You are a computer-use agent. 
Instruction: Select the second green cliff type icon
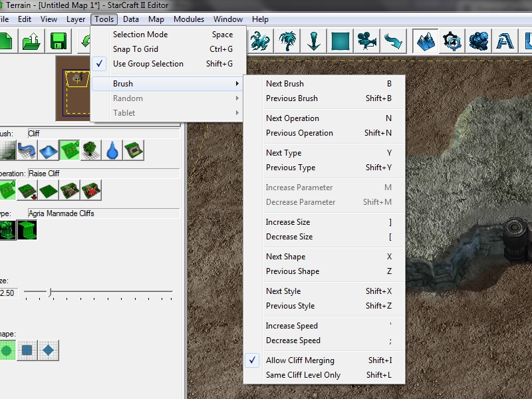tap(27, 230)
